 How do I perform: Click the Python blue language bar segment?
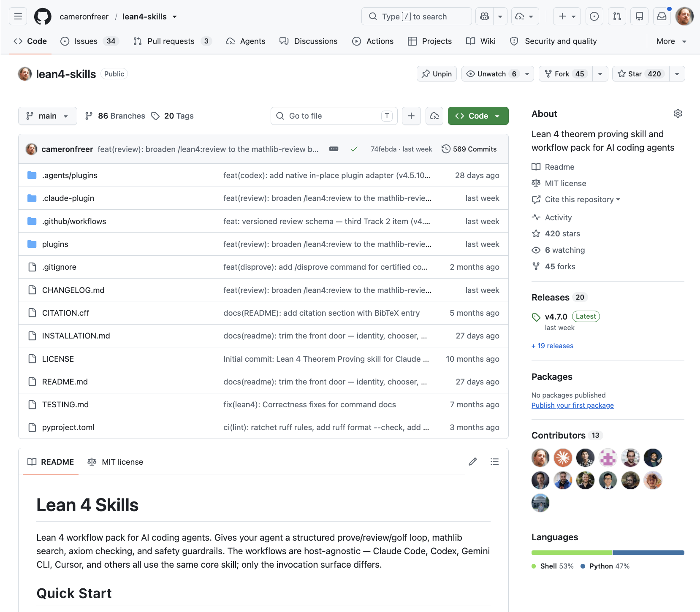point(648,552)
